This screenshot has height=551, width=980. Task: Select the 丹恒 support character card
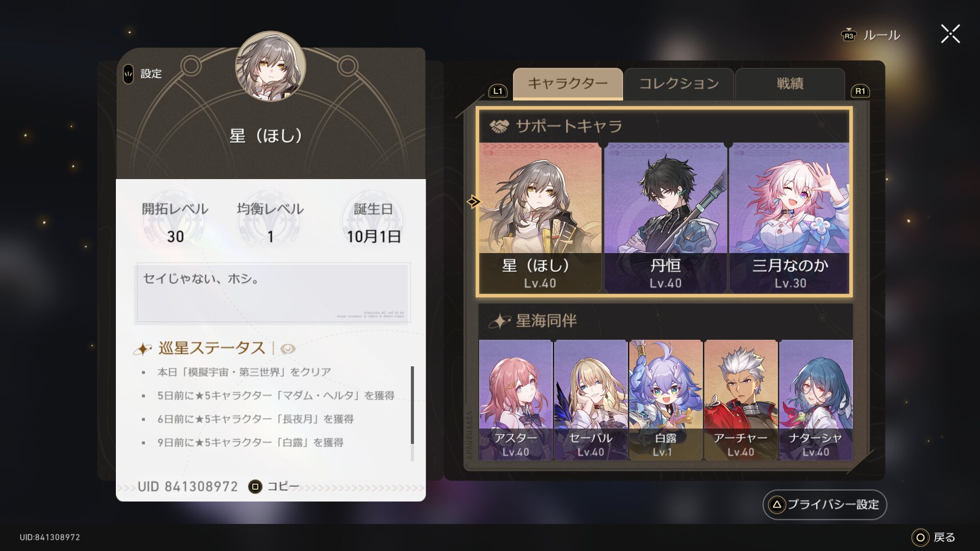tap(666, 218)
